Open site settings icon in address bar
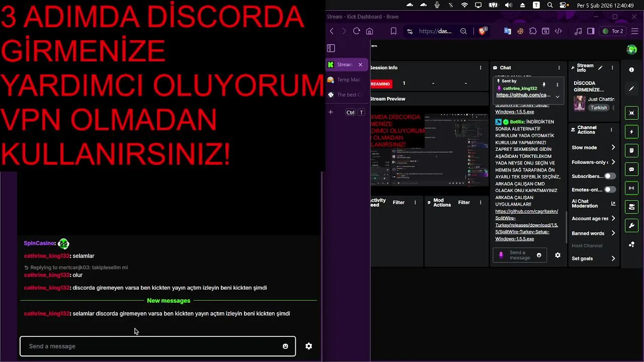 (410, 31)
